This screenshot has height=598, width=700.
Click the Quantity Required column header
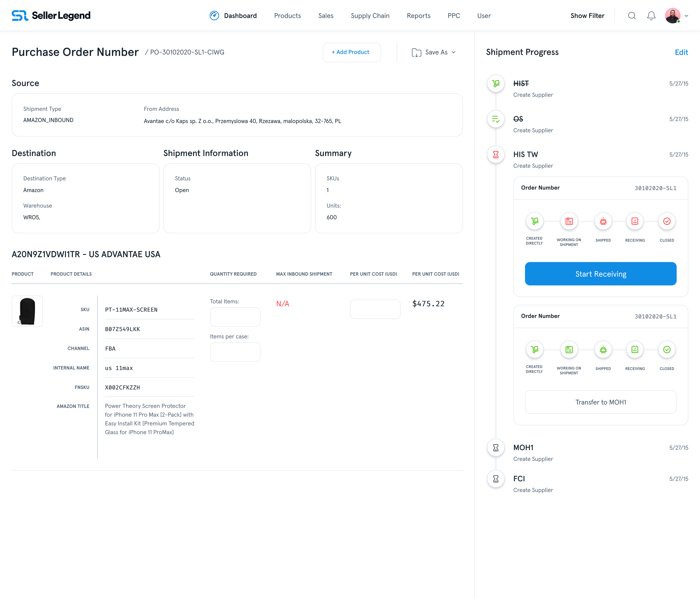233,274
